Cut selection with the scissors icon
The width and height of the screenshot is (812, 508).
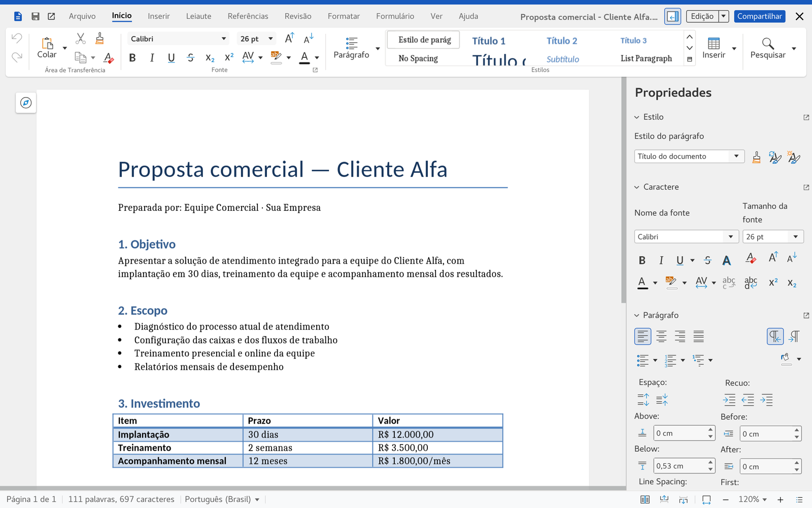(81, 38)
